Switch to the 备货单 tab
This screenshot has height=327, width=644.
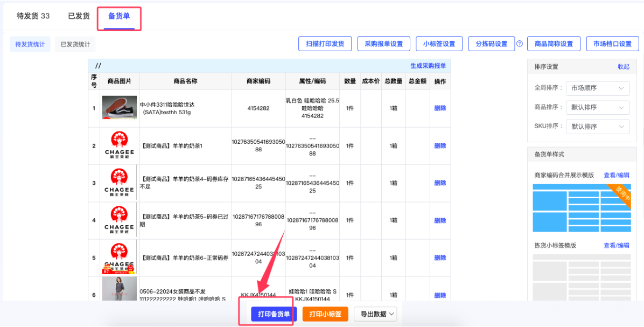pyautogui.click(x=119, y=16)
